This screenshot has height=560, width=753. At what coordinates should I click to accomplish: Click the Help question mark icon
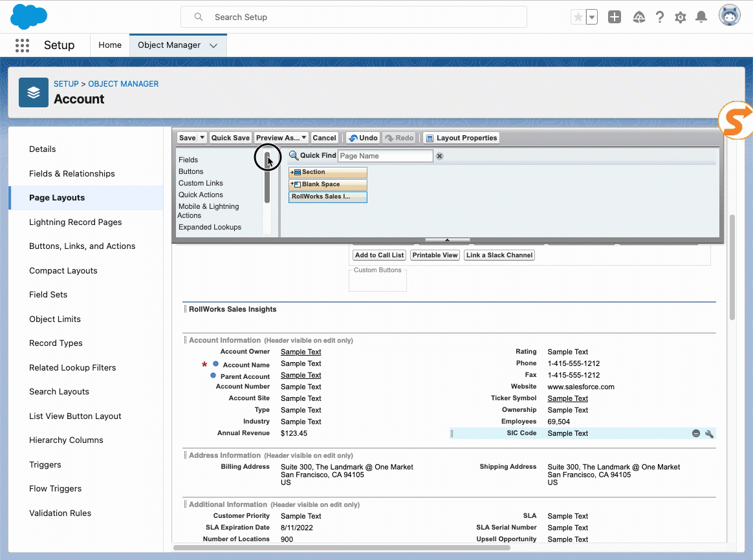(x=659, y=17)
